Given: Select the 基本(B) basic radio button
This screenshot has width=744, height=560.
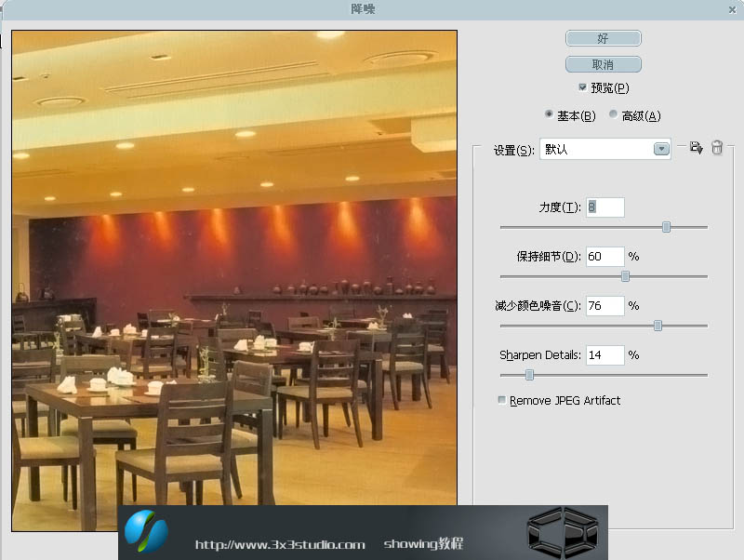Looking at the screenshot, I should pyautogui.click(x=549, y=113).
